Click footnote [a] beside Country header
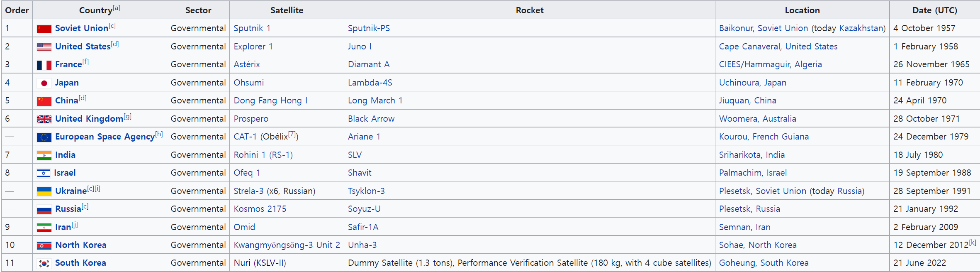980x272 pixels. (117, 8)
